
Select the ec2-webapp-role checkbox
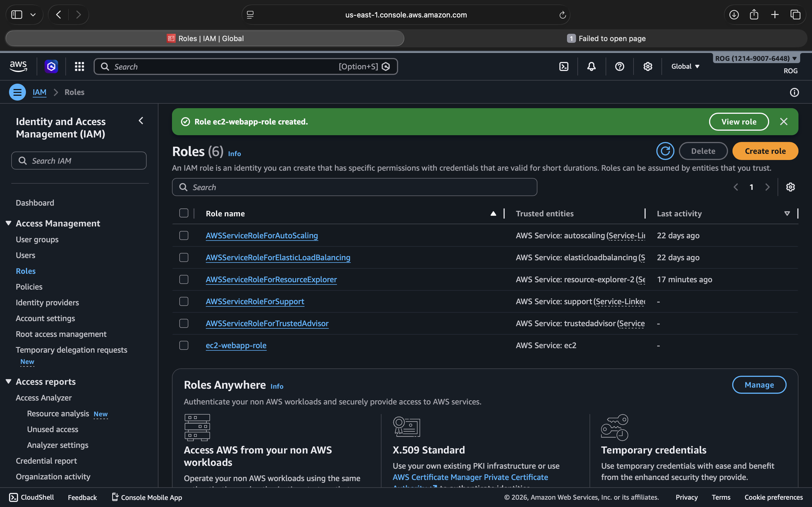184,345
